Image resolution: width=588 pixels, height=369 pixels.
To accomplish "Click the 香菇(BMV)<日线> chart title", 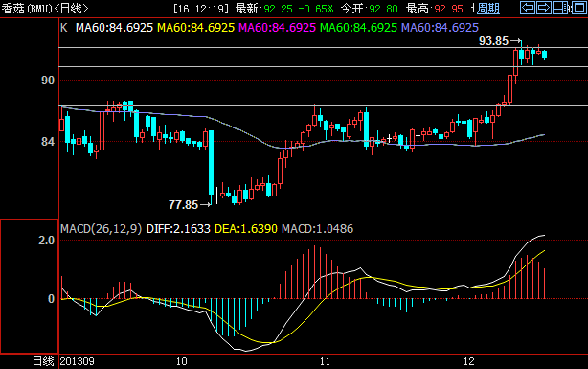I will (x=45, y=9).
